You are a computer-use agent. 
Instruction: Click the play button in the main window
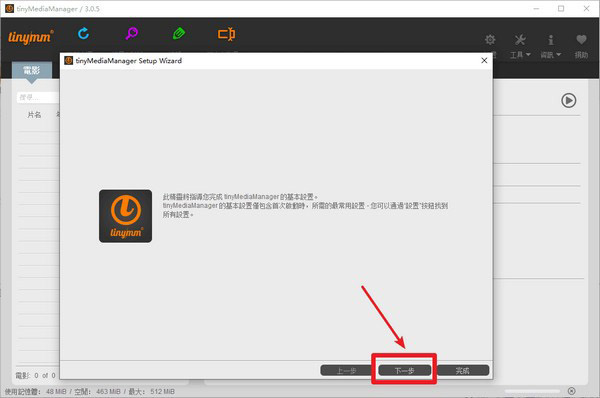(569, 100)
